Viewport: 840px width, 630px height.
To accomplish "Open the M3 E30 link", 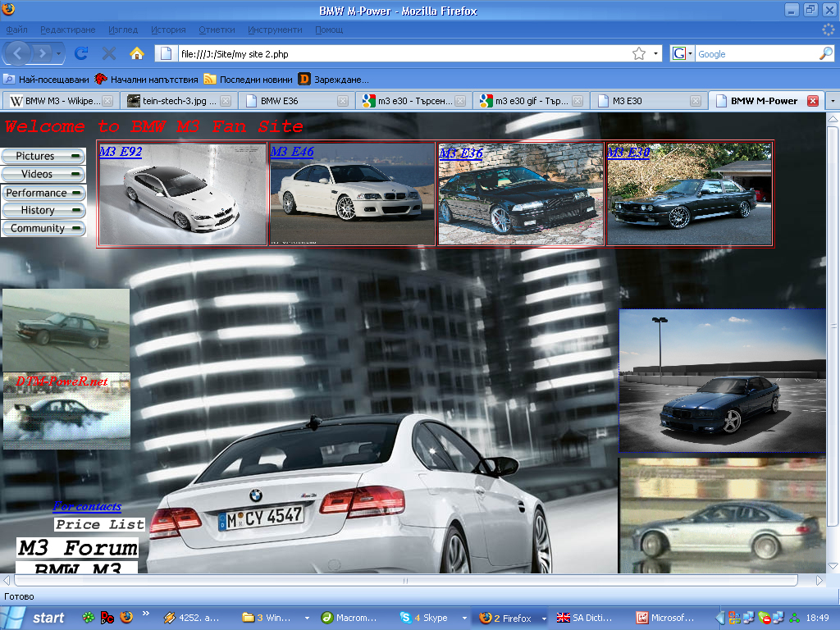I will 628,153.
